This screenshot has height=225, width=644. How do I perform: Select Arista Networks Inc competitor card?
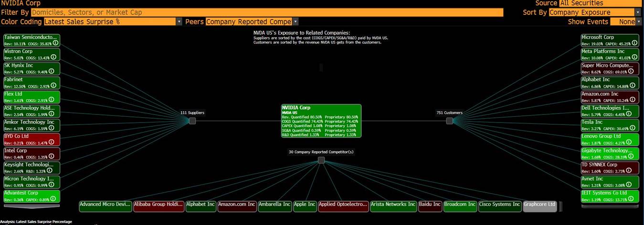(x=394, y=206)
